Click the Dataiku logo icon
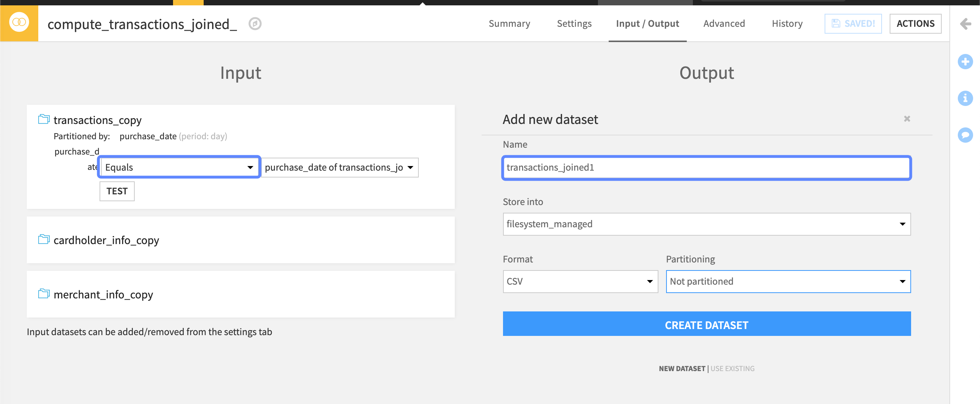980x404 pixels. (19, 23)
